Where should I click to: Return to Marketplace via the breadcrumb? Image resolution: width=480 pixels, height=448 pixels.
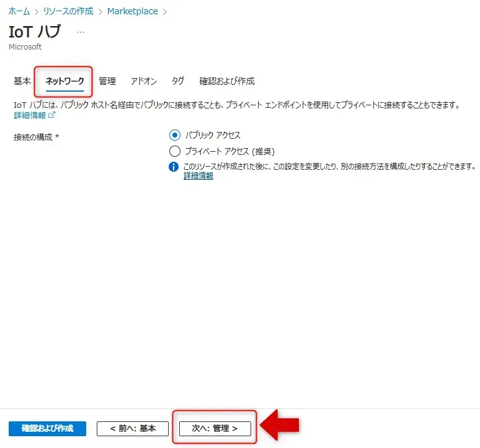point(132,11)
